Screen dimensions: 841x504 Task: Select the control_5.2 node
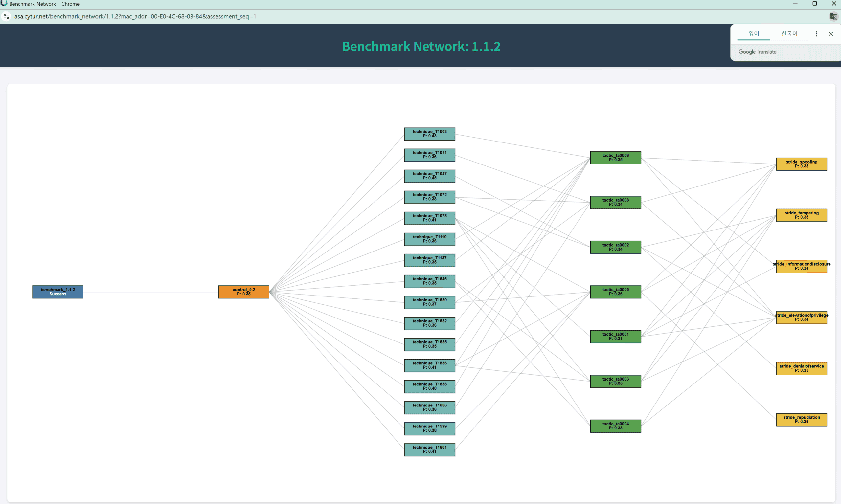pos(243,292)
